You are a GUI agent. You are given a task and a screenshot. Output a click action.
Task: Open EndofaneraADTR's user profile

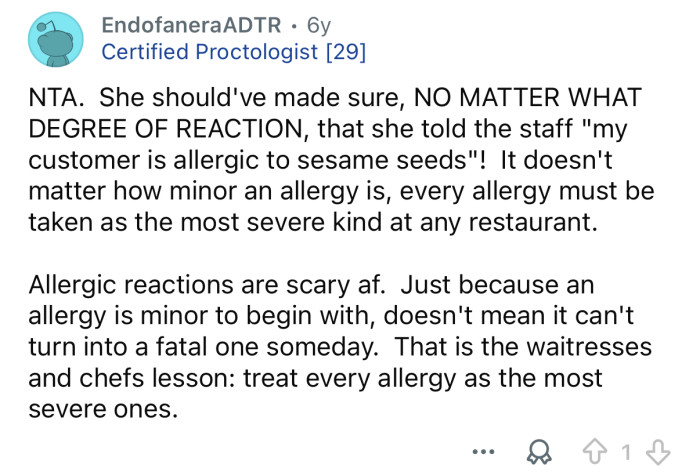pos(189,23)
